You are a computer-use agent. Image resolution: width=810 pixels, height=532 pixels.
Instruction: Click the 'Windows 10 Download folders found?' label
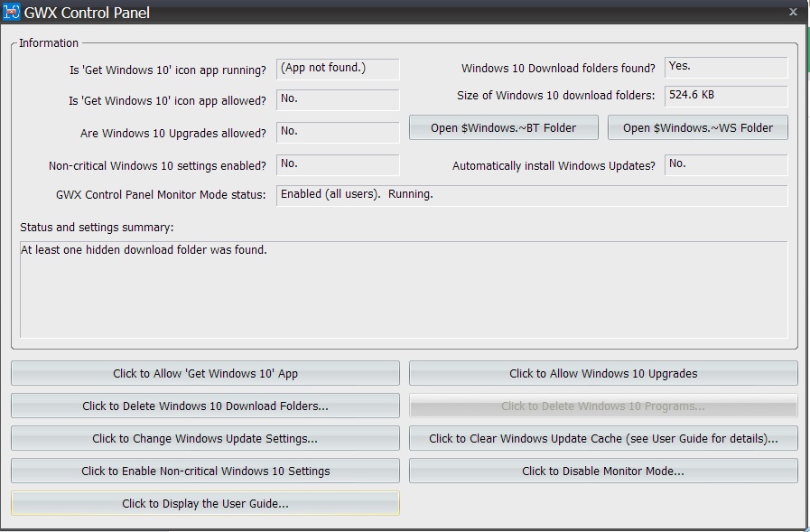point(558,68)
